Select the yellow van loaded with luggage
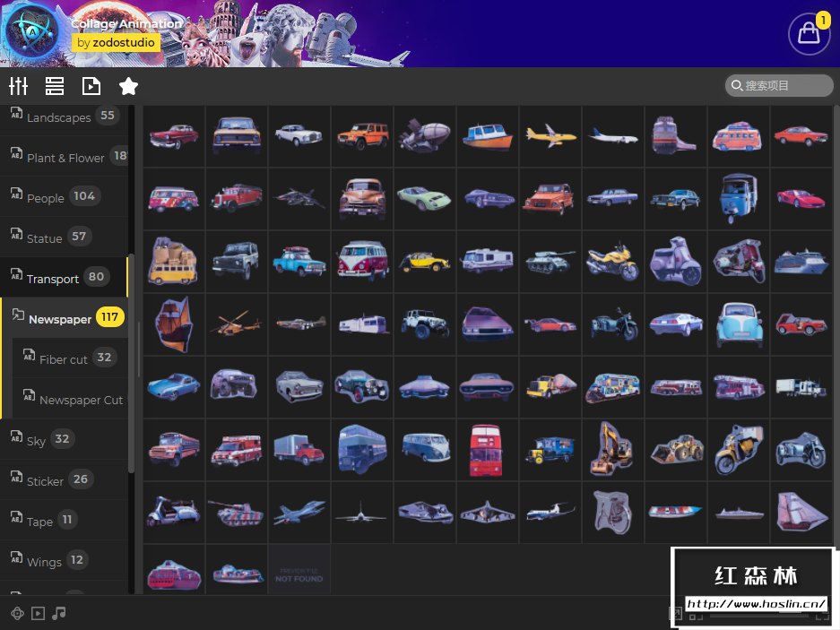The height and width of the screenshot is (630, 840). [174, 262]
